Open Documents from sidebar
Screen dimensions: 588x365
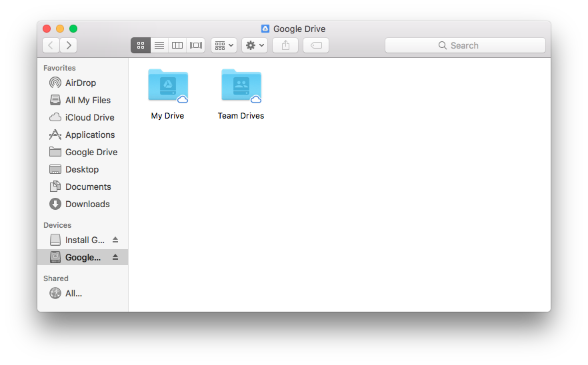[83, 186]
